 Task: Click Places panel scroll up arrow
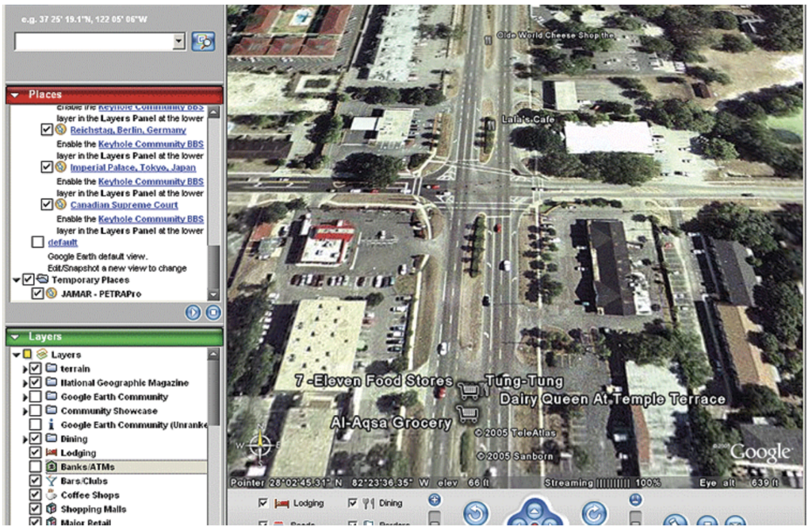click(213, 112)
